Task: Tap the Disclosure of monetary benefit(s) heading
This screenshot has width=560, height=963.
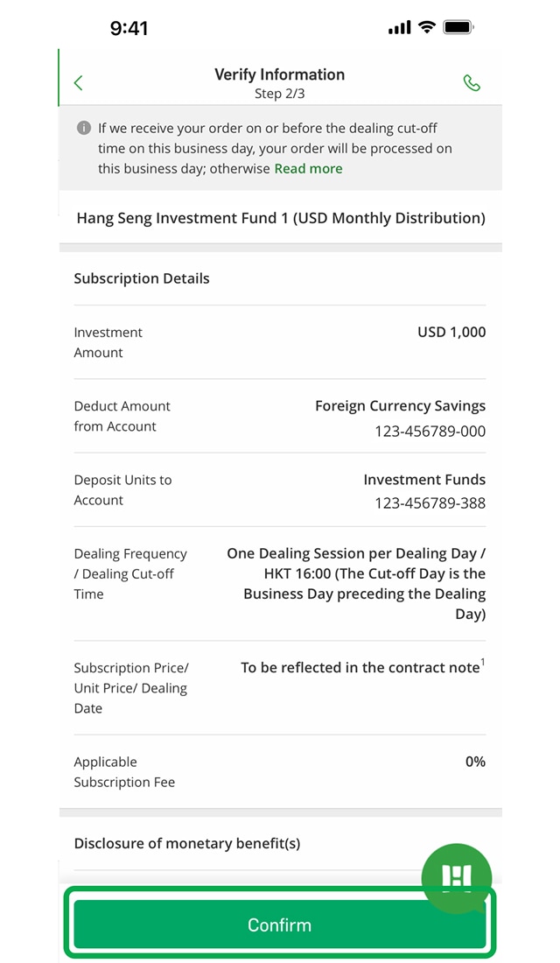Action: [187, 844]
